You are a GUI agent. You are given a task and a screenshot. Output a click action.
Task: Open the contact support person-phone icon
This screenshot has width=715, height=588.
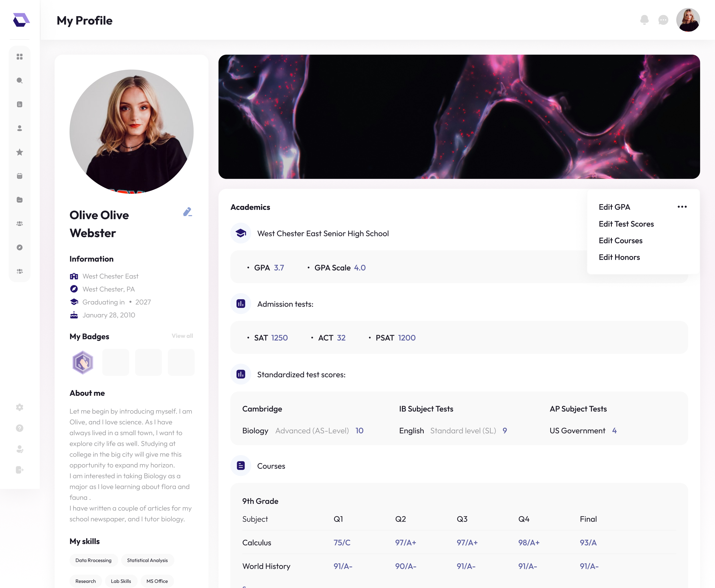(x=20, y=449)
